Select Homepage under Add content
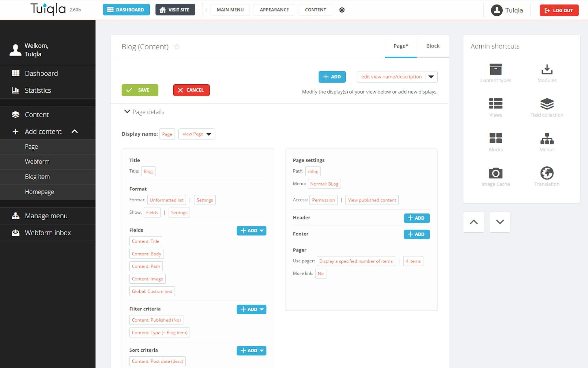 (48, 192)
